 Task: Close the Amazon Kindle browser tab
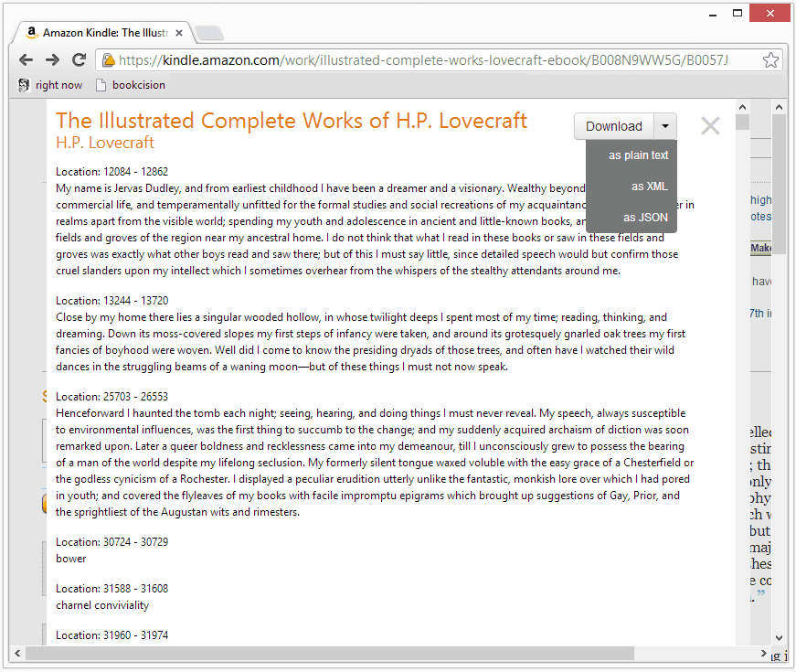tap(179, 33)
